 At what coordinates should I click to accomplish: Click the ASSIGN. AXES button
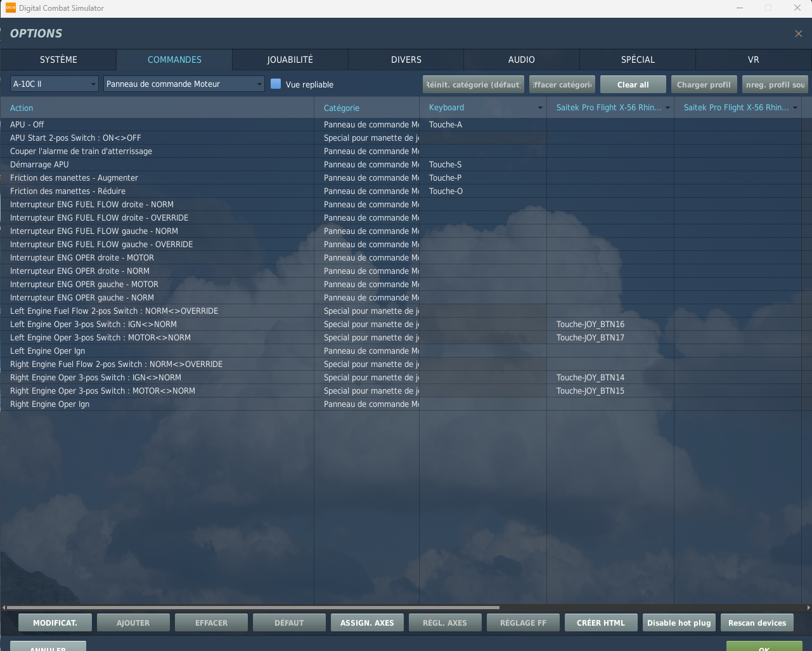367,622
